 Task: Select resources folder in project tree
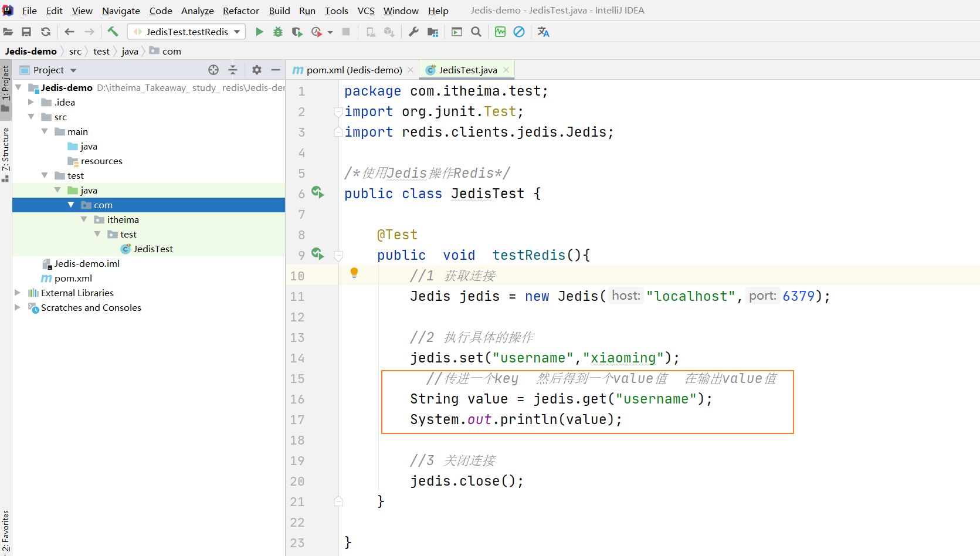tap(101, 161)
